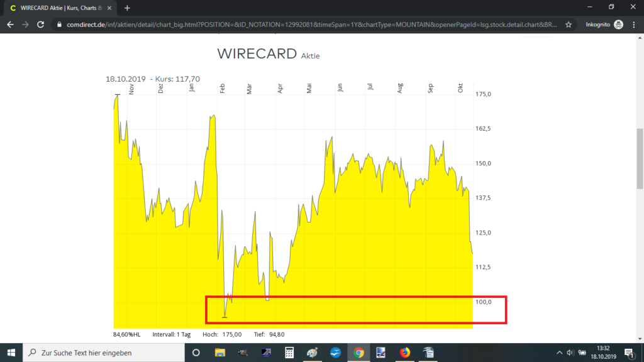Image resolution: width=644 pixels, height=362 pixels.
Task: Click the Mai month axis label
Action: (x=309, y=88)
